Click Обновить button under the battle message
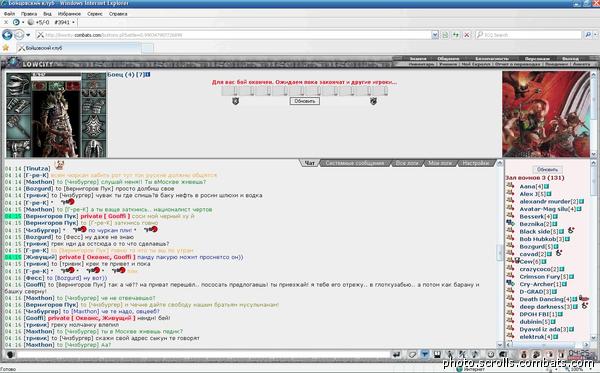600x373 pixels. coord(305,101)
